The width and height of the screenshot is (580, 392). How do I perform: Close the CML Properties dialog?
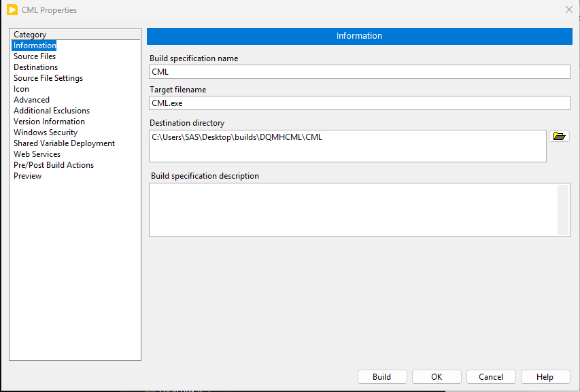tap(569, 10)
